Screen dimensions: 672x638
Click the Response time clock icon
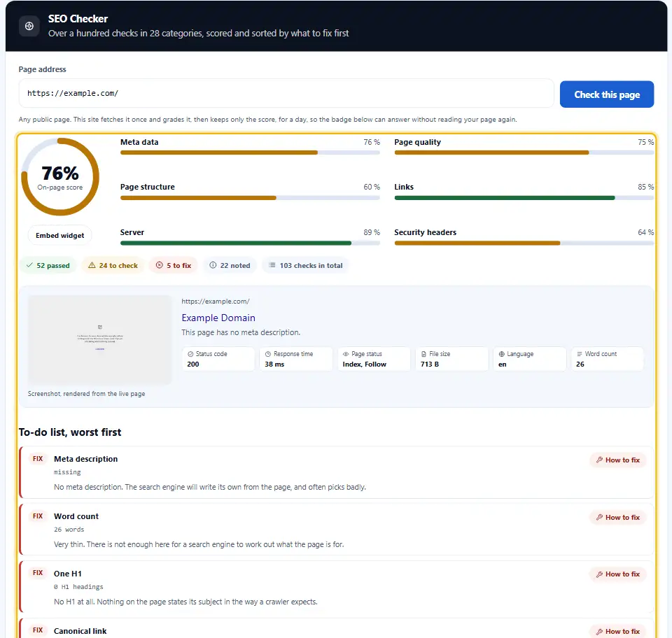point(268,354)
